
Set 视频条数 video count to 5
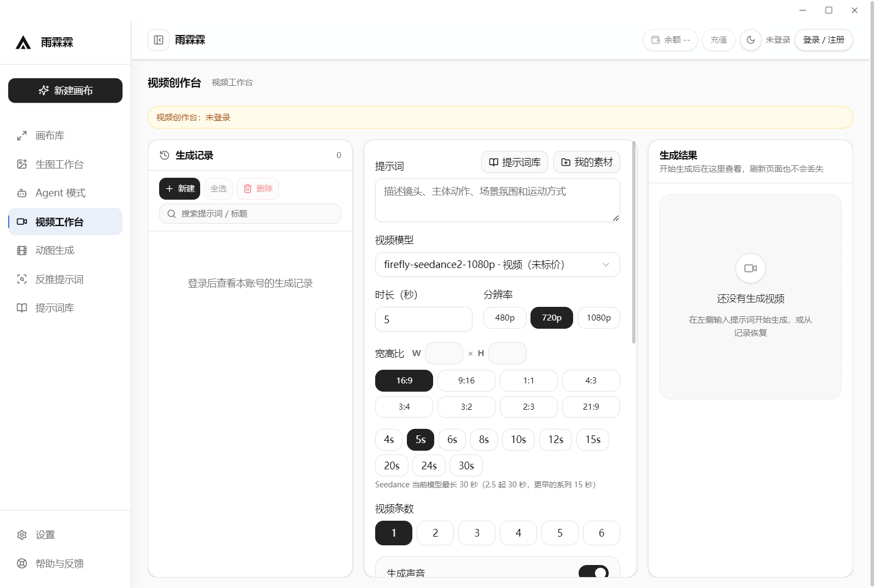560,533
